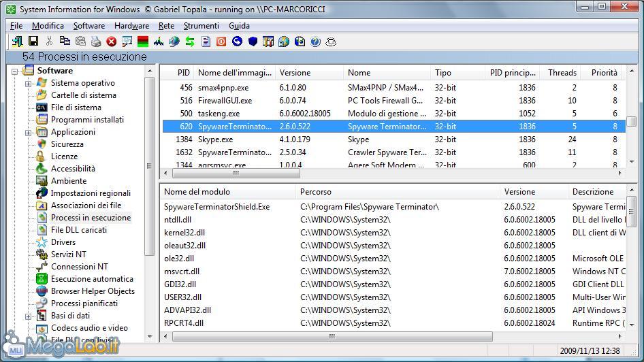Select the kernel32.dll module row
644x362 pixels.
[x=394, y=233]
